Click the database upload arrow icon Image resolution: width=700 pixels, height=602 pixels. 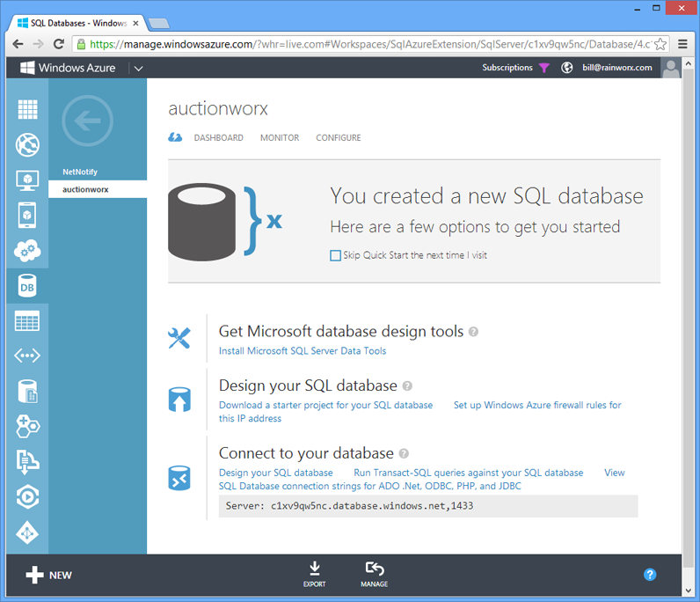point(179,400)
